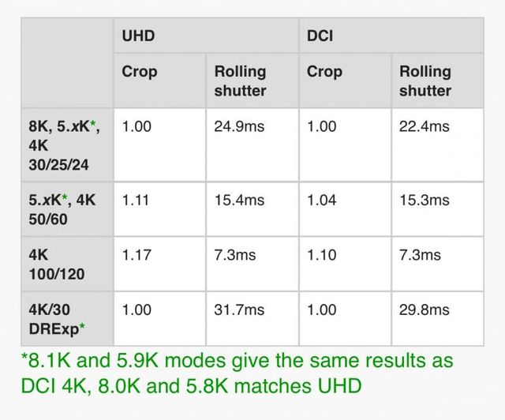The height and width of the screenshot is (420, 505).
Task: Select the 31.7ms rolling shutter cell
Action: tap(239, 310)
